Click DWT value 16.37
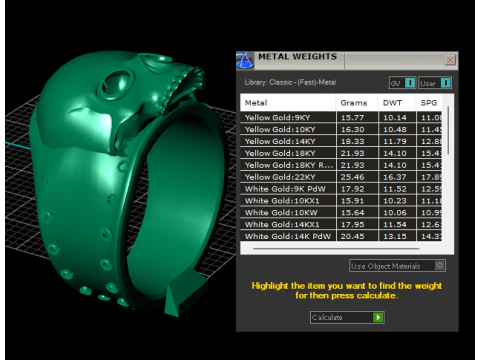 tap(395, 177)
